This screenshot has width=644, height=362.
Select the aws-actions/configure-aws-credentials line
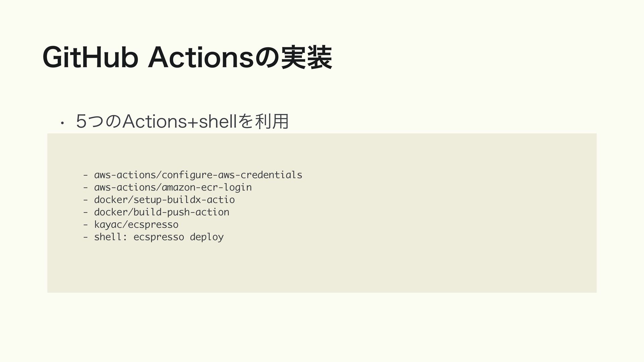(x=198, y=175)
